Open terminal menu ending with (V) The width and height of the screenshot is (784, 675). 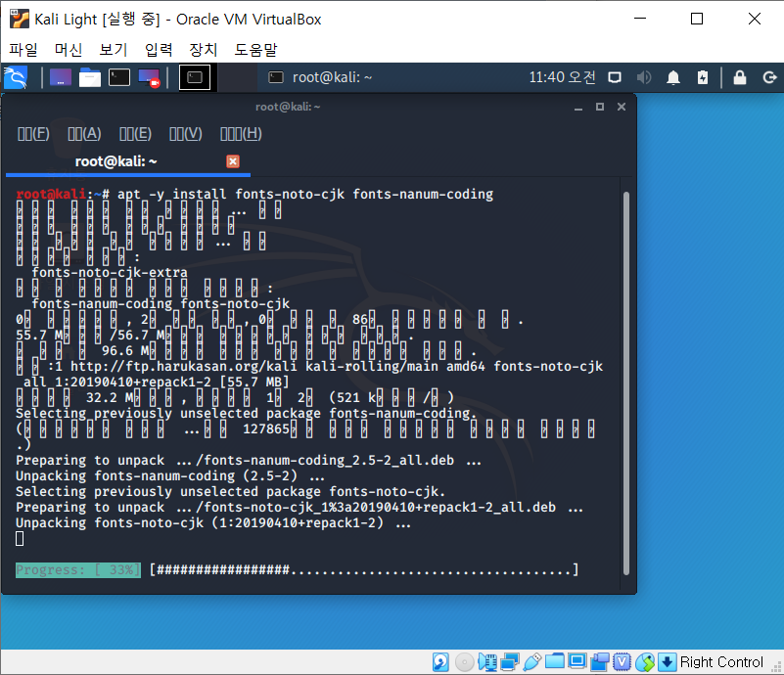click(186, 134)
